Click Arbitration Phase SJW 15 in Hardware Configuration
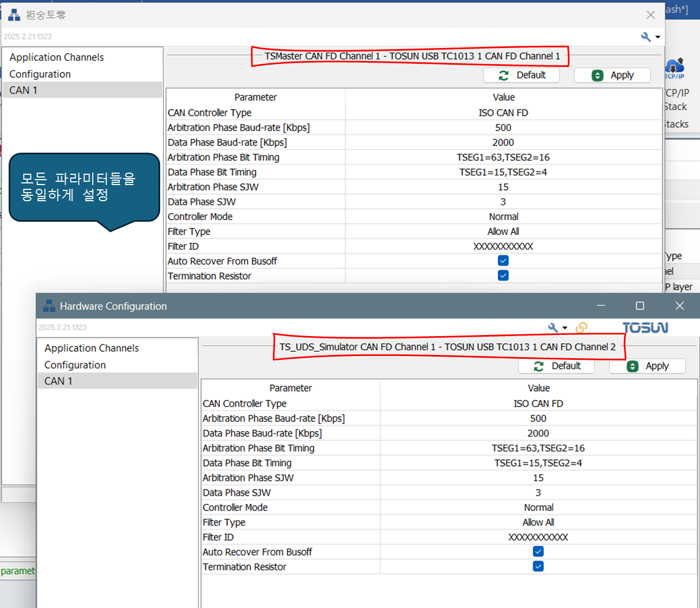 pyautogui.click(x=538, y=477)
